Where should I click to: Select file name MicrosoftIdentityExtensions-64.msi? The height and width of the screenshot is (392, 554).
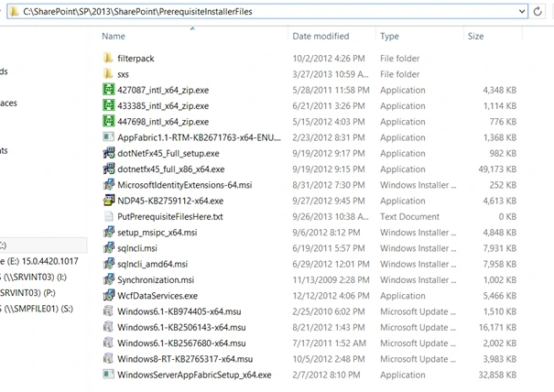click(184, 185)
